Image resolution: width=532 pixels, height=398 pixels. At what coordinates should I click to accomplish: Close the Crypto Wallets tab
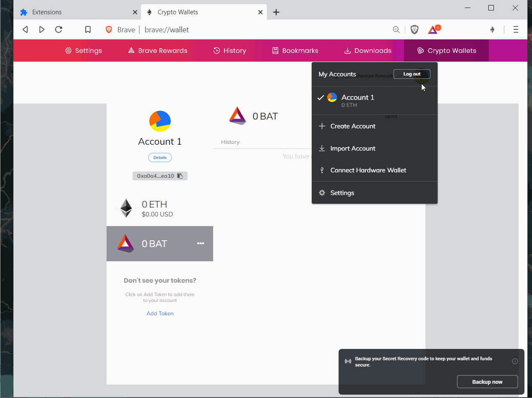click(x=261, y=12)
